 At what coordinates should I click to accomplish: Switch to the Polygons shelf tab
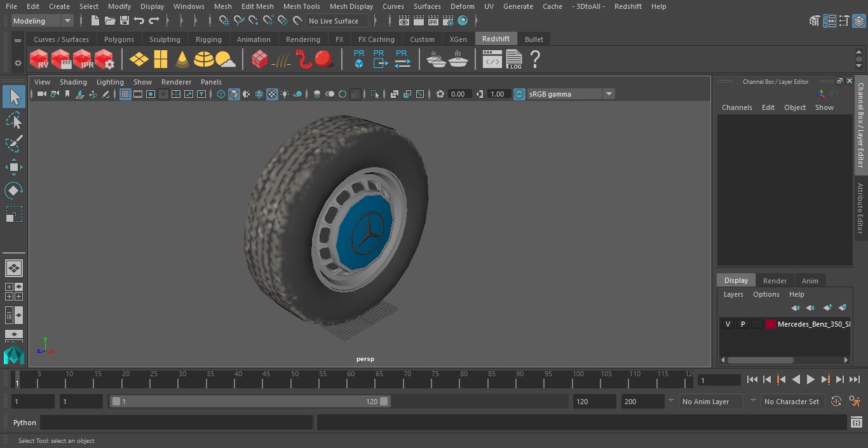coord(119,39)
